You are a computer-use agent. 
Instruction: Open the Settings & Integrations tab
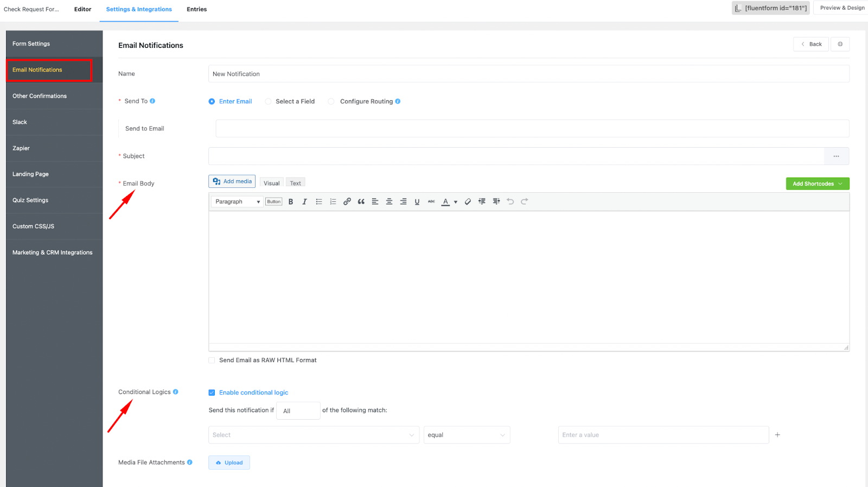(x=139, y=9)
